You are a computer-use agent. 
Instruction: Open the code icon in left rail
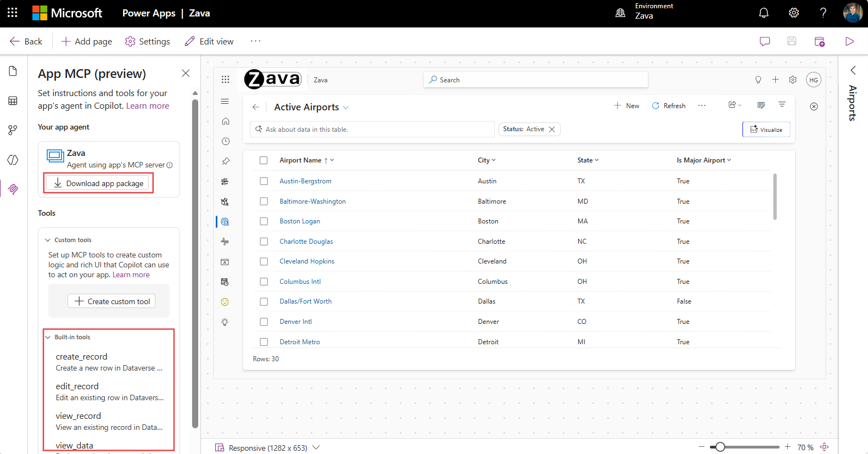coord(13,160)
